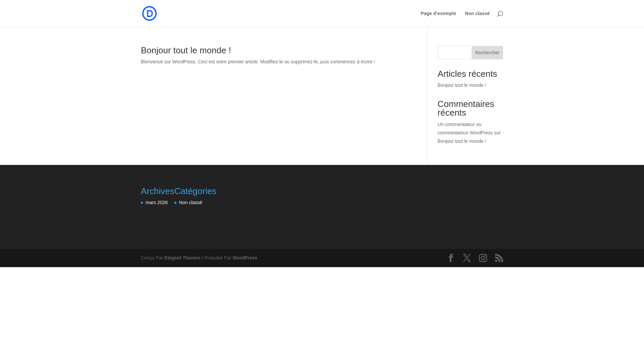Click the Bienvenue sur WordPress excerpt text
644x362 pixels.
point(258,62)
